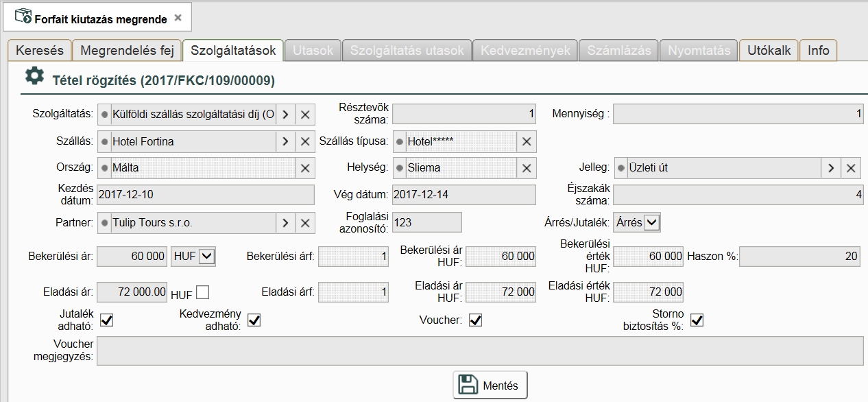
Task: Open Szolgáltatás lookup with arrow icon
Action: pyautogui.click(x=285, y=115)
